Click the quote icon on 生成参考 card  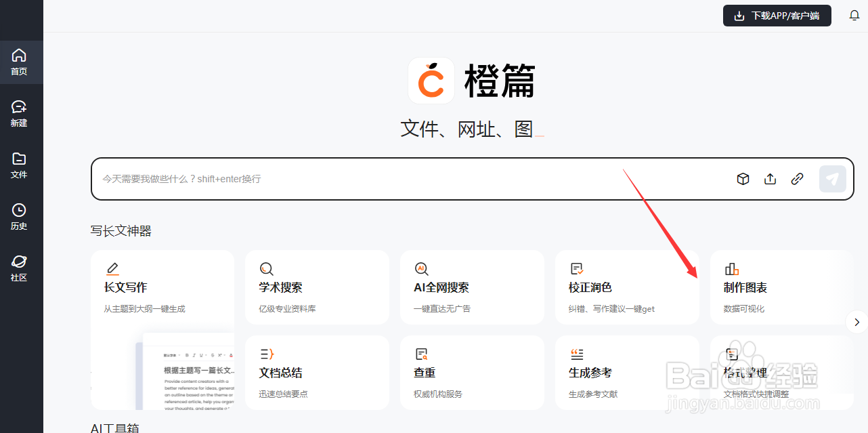click(577, 354)
